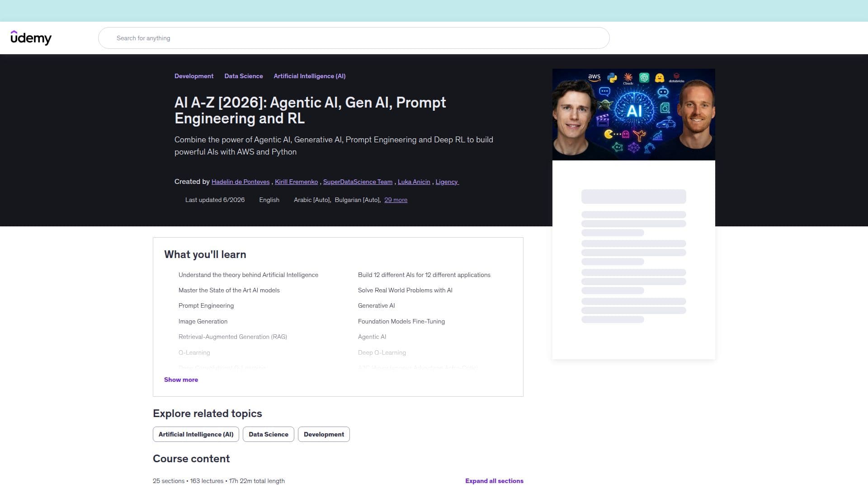Open instructor Luka Anicin profile
868x488 pixels.
tap(414, 182)
